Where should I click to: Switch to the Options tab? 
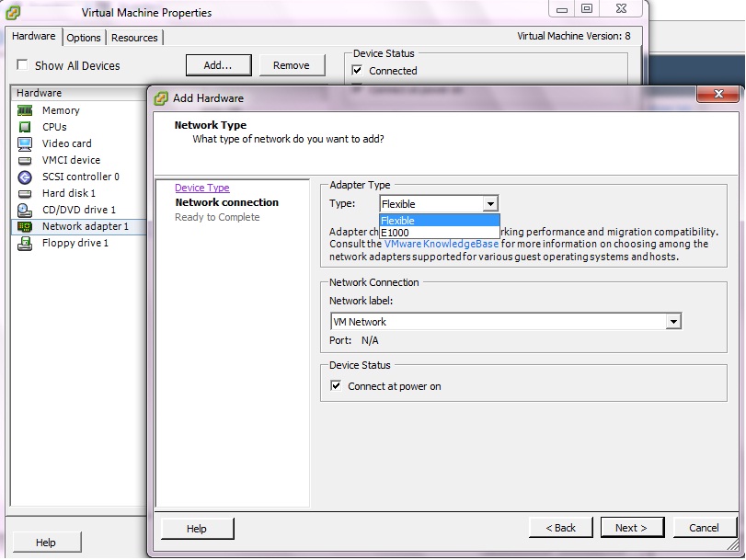tap(84, 38)
